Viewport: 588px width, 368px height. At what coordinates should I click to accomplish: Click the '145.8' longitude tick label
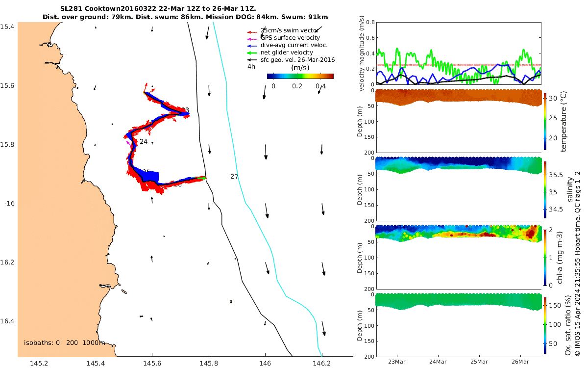tap(209, 363)
